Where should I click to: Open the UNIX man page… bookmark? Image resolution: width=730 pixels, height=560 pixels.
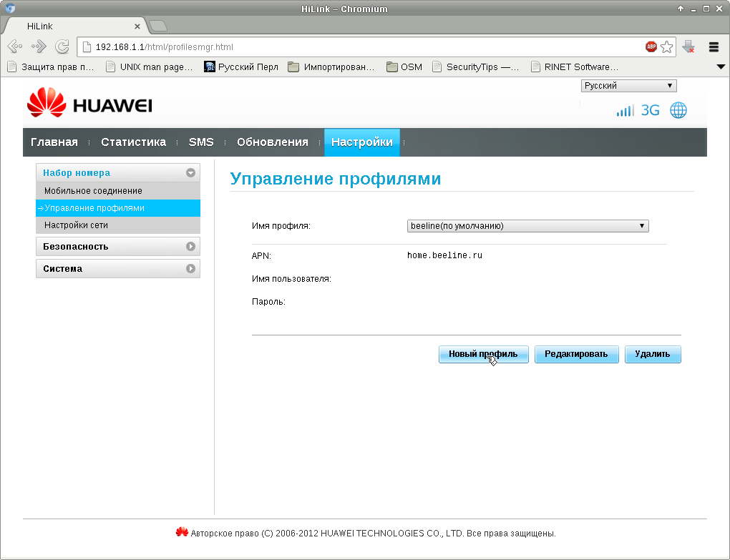(x=150, y=67)
